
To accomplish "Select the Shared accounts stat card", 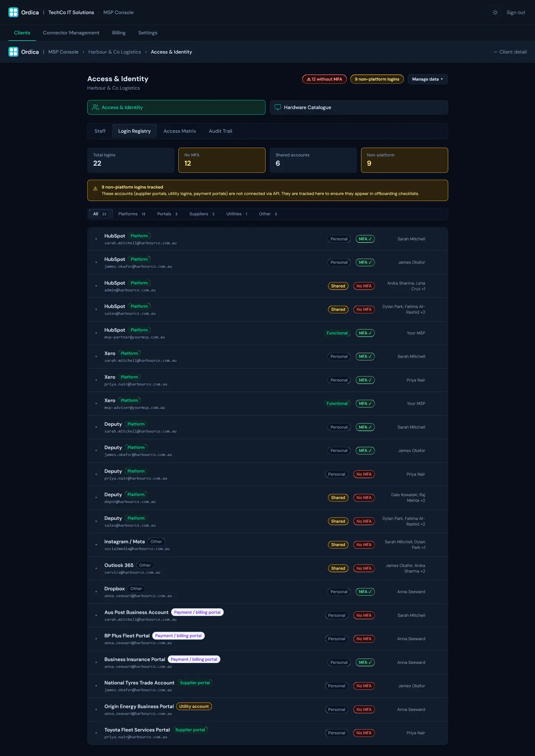I will tap(313, 160).
